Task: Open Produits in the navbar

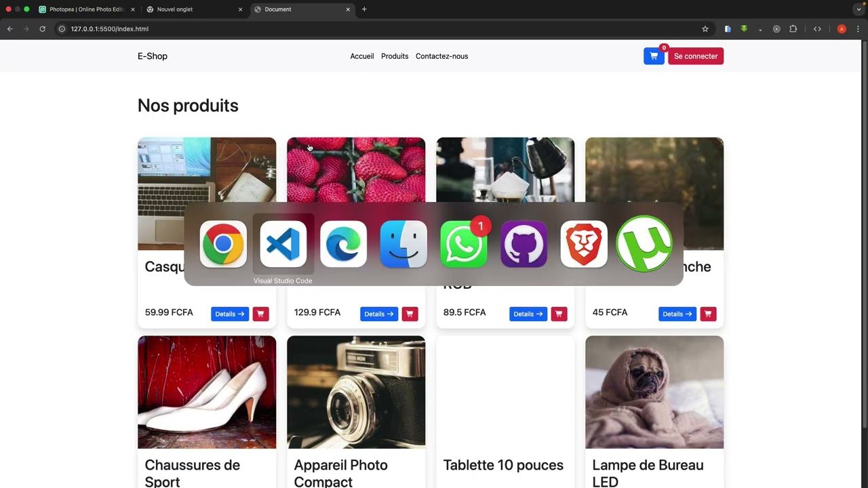Action: point(395,56)
